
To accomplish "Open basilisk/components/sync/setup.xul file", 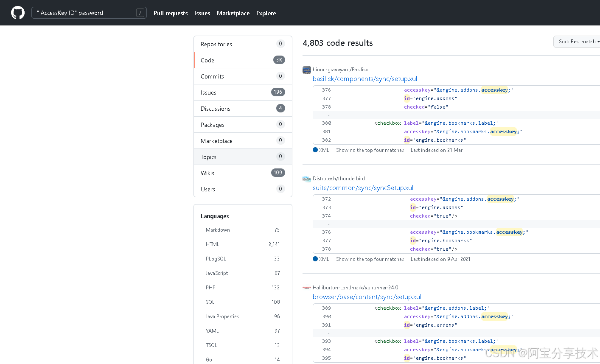I will tap(365, 79).
